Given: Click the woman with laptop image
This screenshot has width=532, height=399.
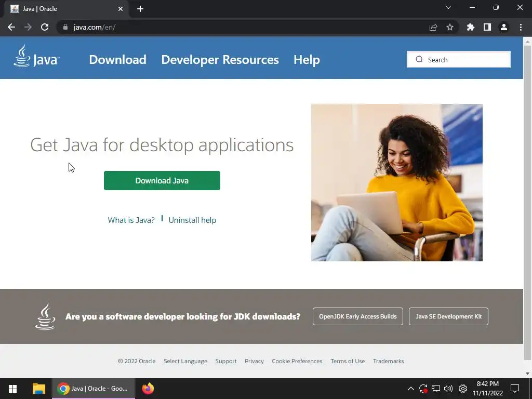Looking at the screenshot, I should 397,182.
